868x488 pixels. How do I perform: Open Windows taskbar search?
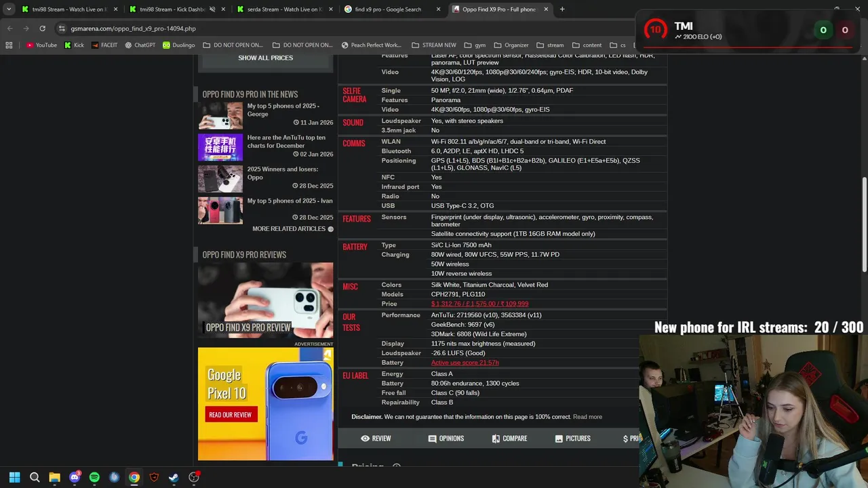(35, 477)
